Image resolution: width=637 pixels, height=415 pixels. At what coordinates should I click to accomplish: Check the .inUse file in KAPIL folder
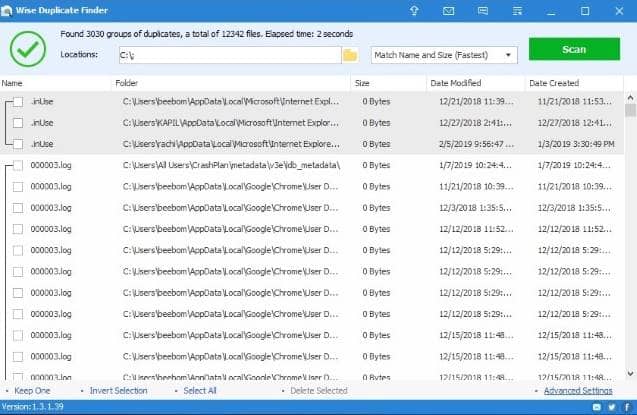[x=18, y=123]
